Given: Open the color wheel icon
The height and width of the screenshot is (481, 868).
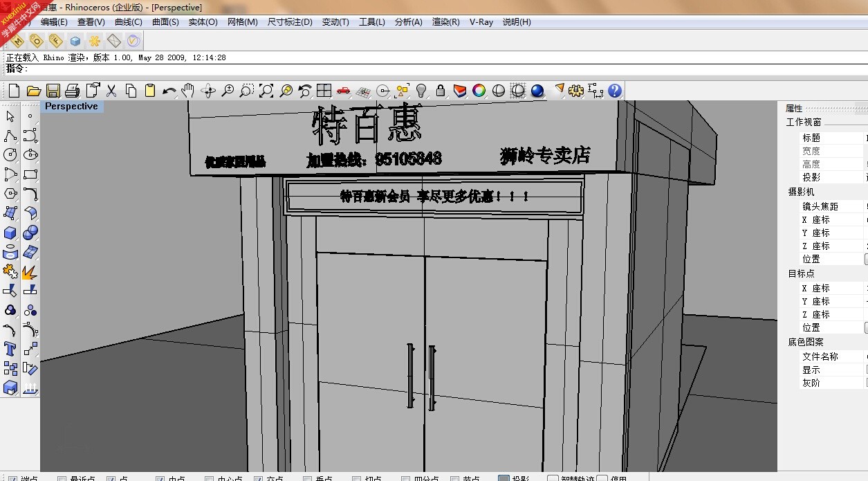Looking at the screenshot, I should click(479, 91).
